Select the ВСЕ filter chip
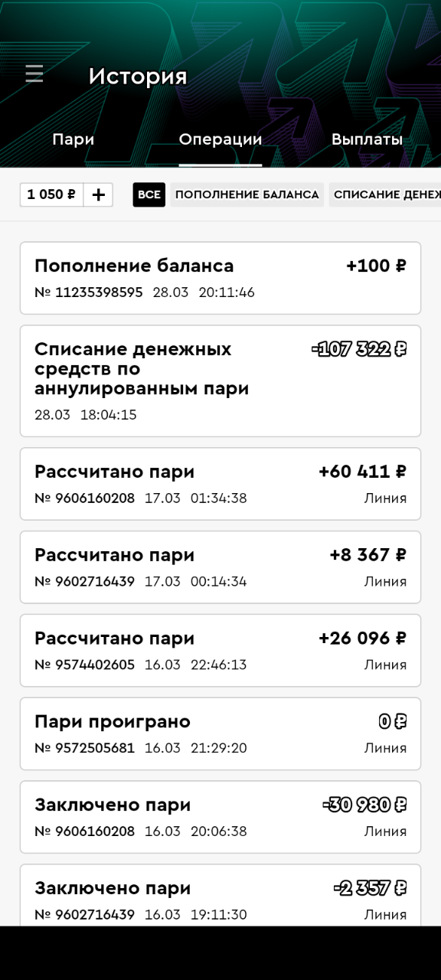The width and height of the screenshot is (441, 980). 149,194
